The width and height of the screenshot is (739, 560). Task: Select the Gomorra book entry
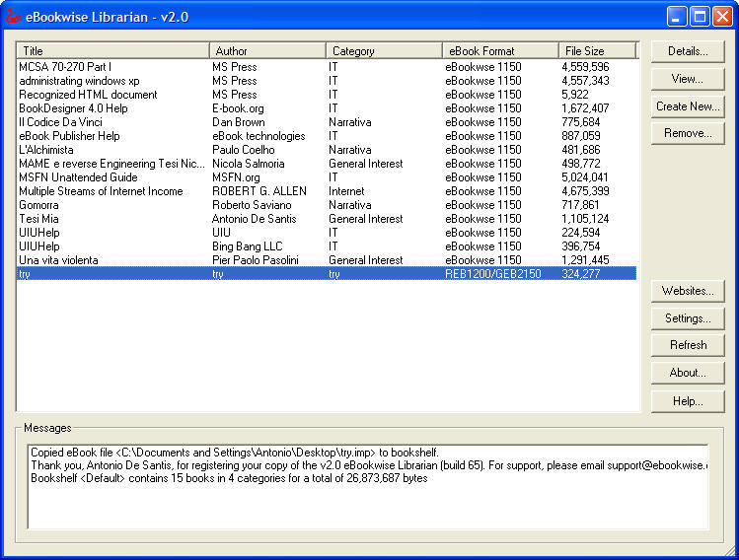[x=40, y=205]
